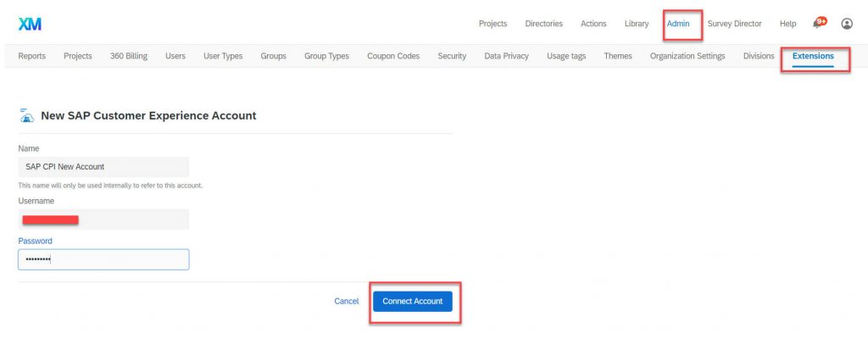Click the Cancel link
Viewport: 868px width, 350px height.
(347, 301)
